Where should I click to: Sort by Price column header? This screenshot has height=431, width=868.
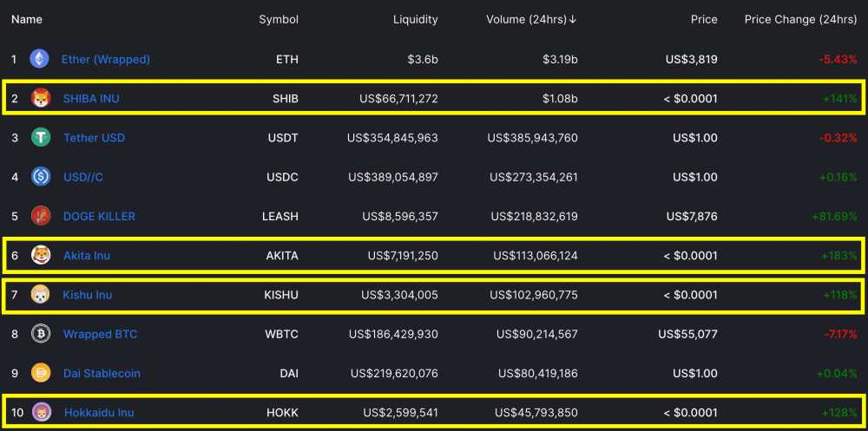(x=703, y=19)
